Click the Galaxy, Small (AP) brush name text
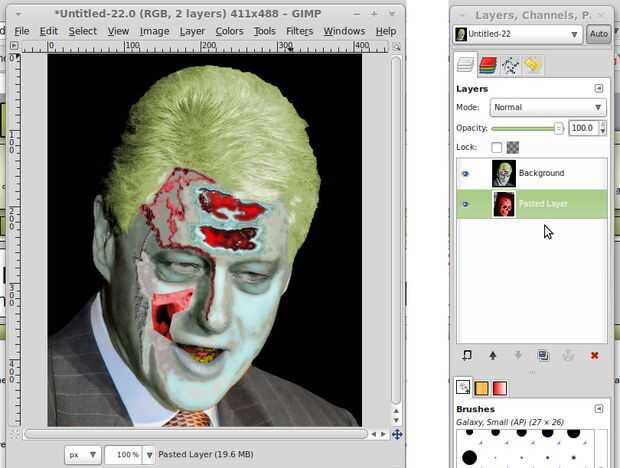The height and width of the screenshot is (468, 620). point(510,422)
